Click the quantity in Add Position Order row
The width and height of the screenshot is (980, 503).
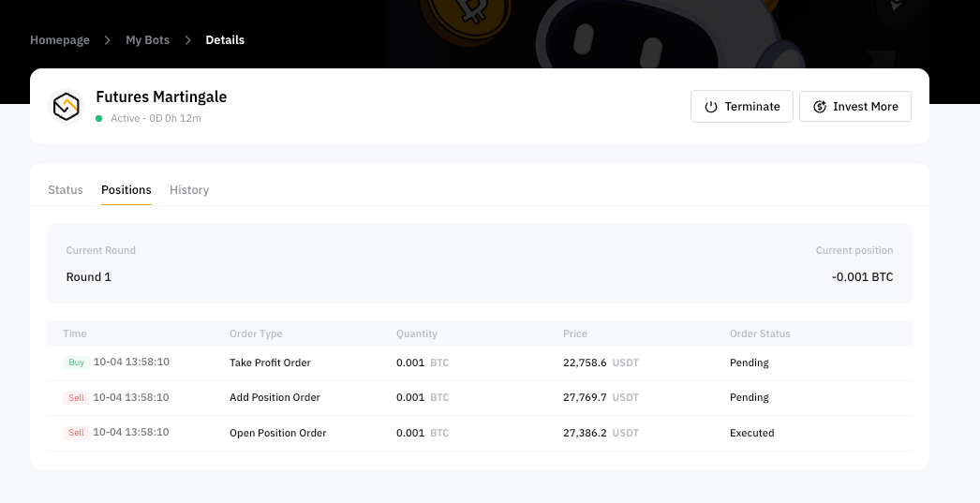pyautogui.click(x=423, y=397)
